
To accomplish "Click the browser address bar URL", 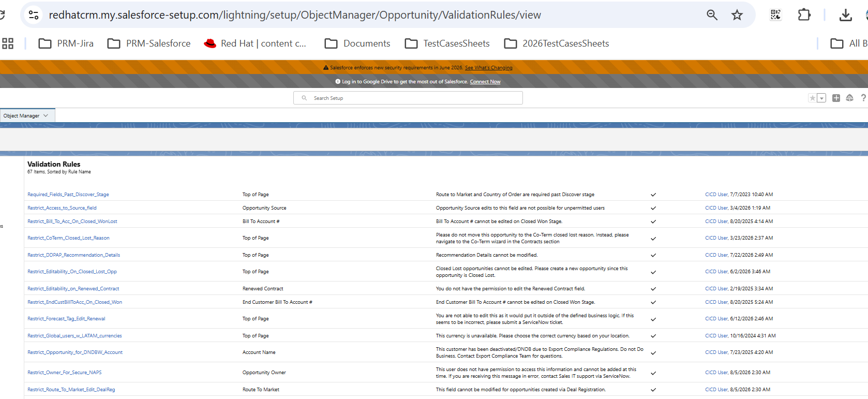I will tap(295, 15).
